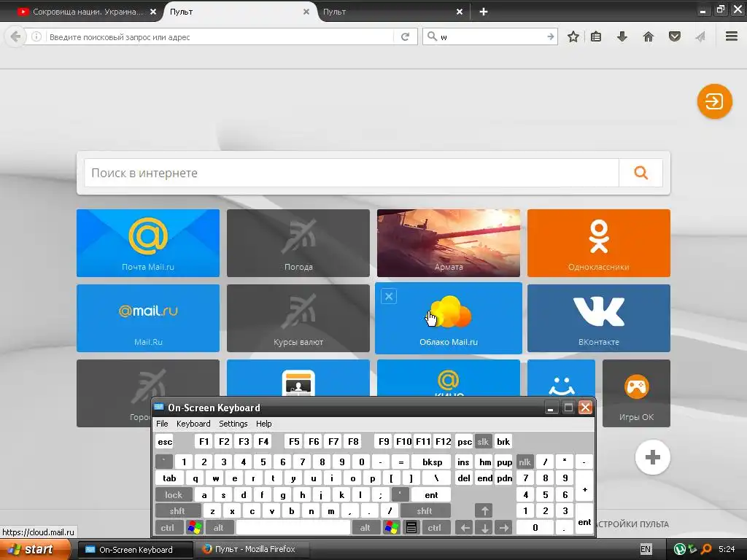Open the Одноклассники tile
747x560 pixels.
pos(599,243)
